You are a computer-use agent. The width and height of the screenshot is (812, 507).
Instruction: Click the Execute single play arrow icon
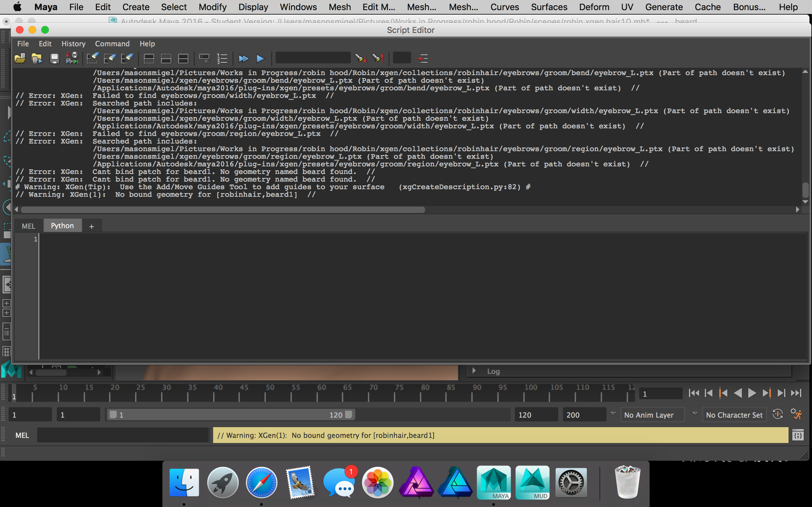pyautogui.click(x=260, y=59)
